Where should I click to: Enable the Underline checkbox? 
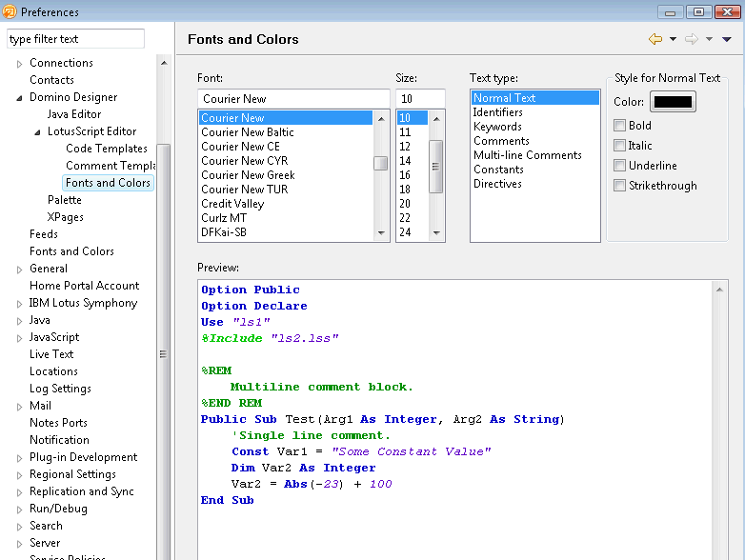(x=619, y=166)
